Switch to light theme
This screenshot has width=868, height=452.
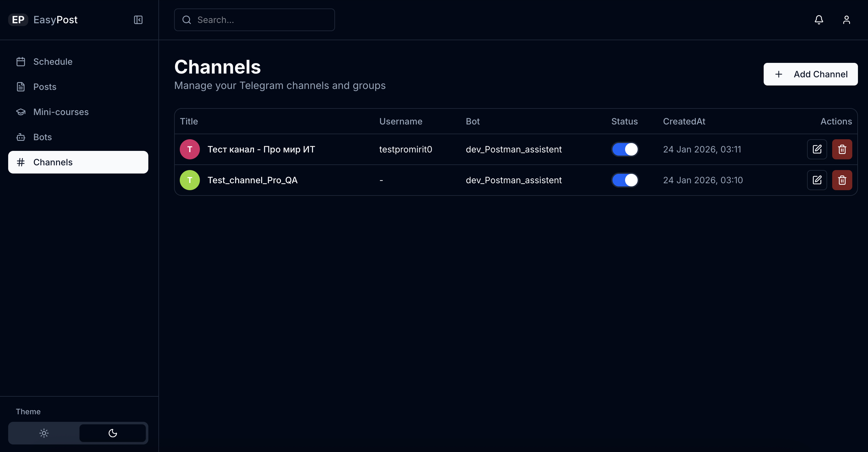tap(44, 433)
